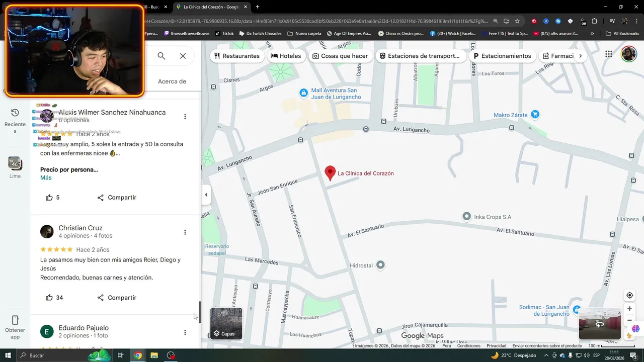
Task: Open the TikTok bookmark
Action: click(224, 34)
